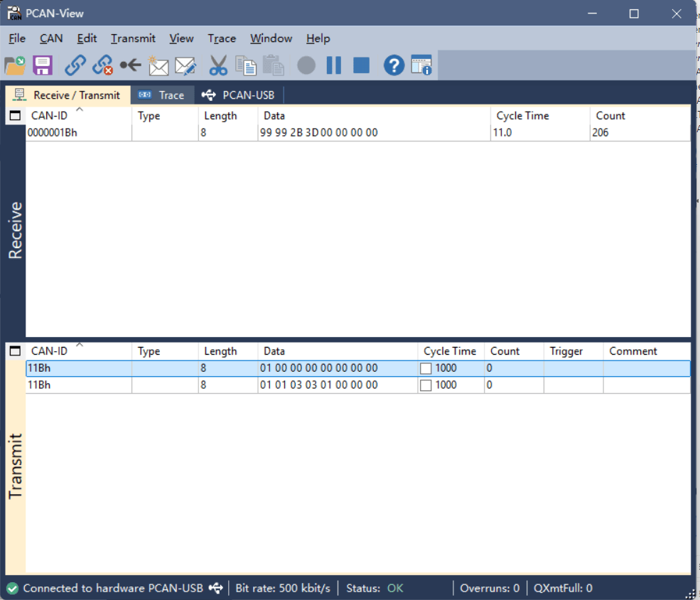700x600 pixels.
Task: Toggle the Receive panel collapse box icon
Action: click(15, 116)
